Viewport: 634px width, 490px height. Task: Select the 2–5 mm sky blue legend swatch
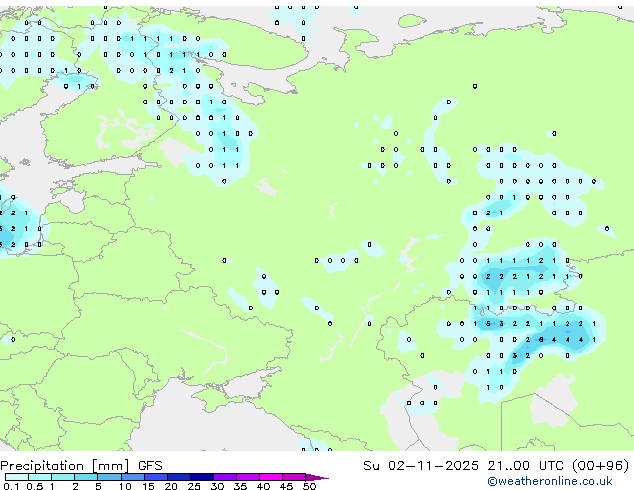coord(86,477)
